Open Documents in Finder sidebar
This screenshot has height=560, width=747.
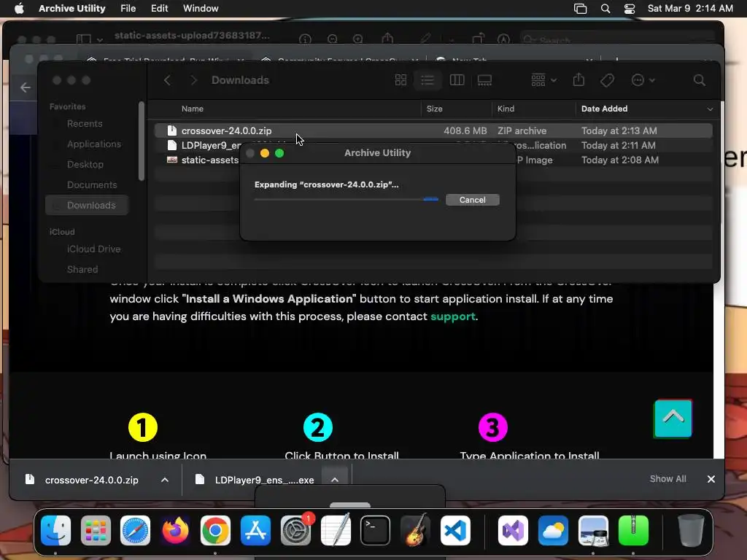coord(92,184)
